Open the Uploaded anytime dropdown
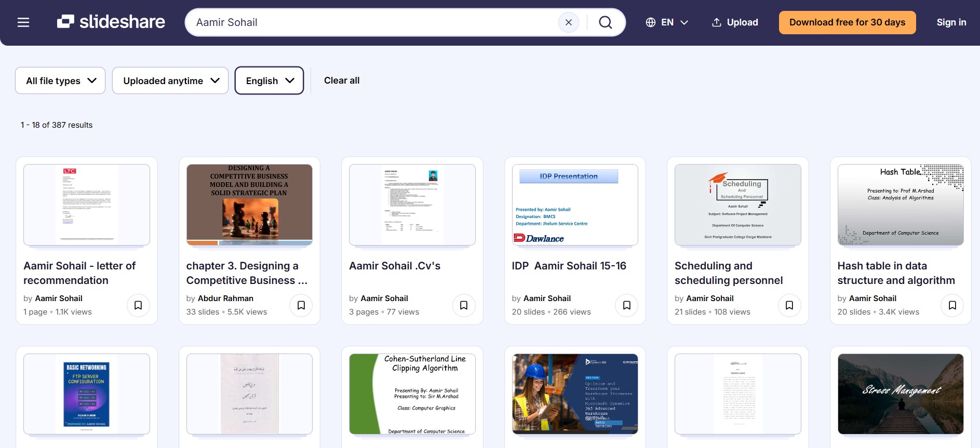Image resolution: width=980 pixels, height=448 pixels. click(170, 80)
